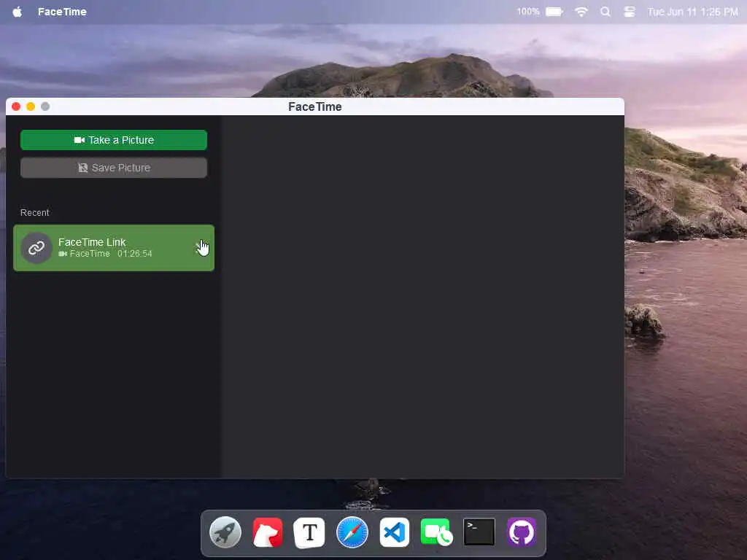Open Terminal from the dock
This screenshot has width=747, height=560.
(x=479, y=532)
